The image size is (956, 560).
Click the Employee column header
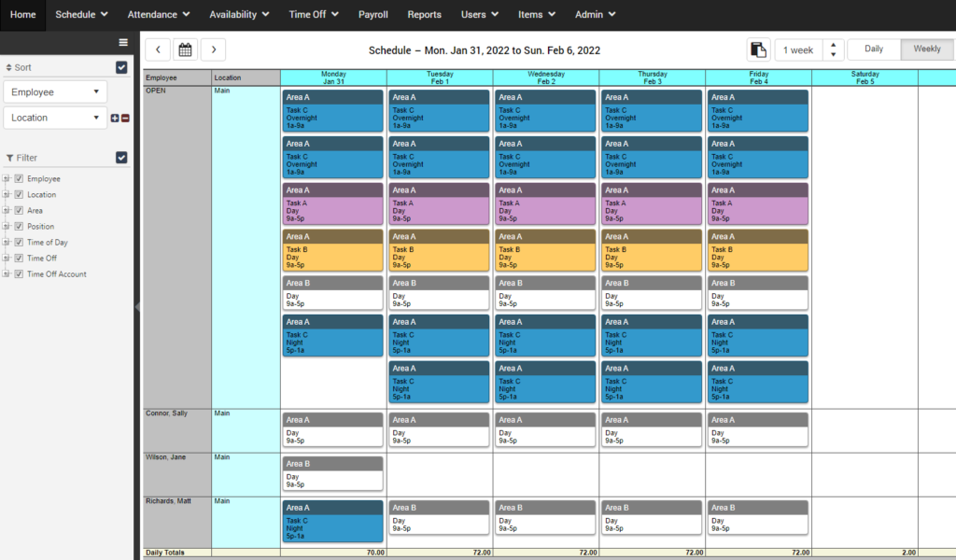177,77
